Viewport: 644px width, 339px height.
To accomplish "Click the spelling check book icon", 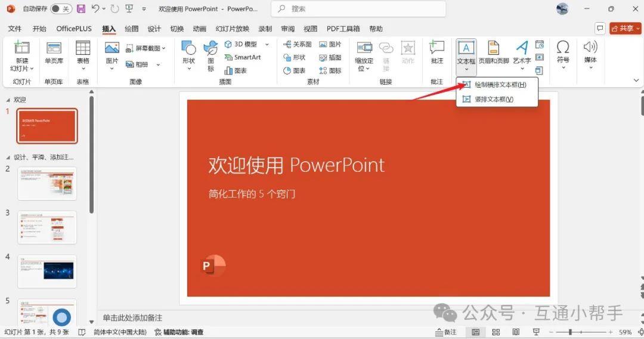I will 82,332.
